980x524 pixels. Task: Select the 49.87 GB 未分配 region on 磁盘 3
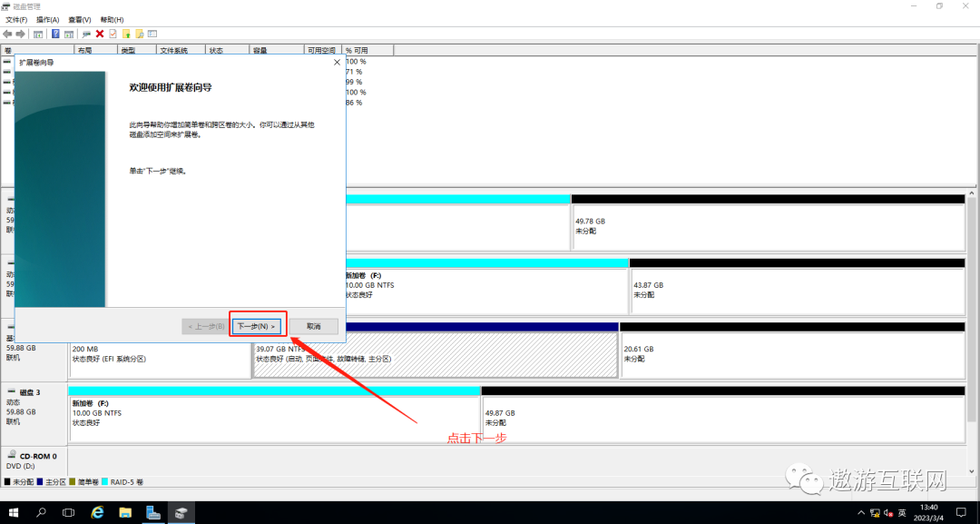tap(723, 419)
